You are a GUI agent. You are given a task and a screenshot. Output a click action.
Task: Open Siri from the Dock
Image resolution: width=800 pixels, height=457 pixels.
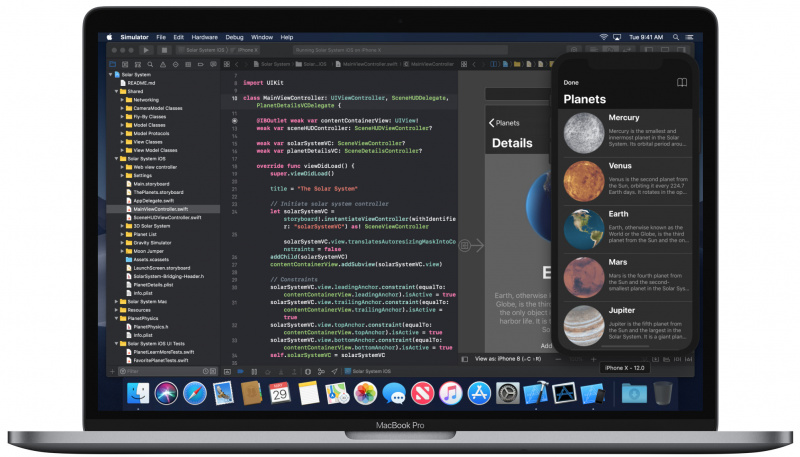point(166,393)
